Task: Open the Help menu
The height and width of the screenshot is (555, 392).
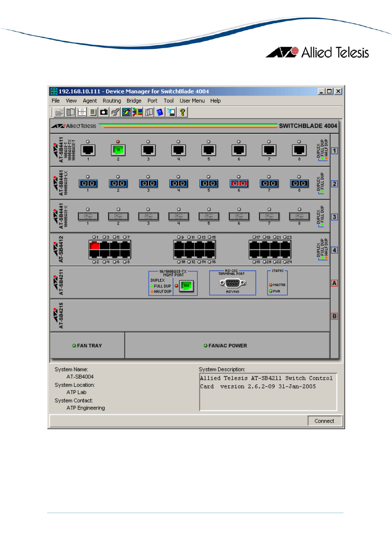Action: click(x=215, y=101)
